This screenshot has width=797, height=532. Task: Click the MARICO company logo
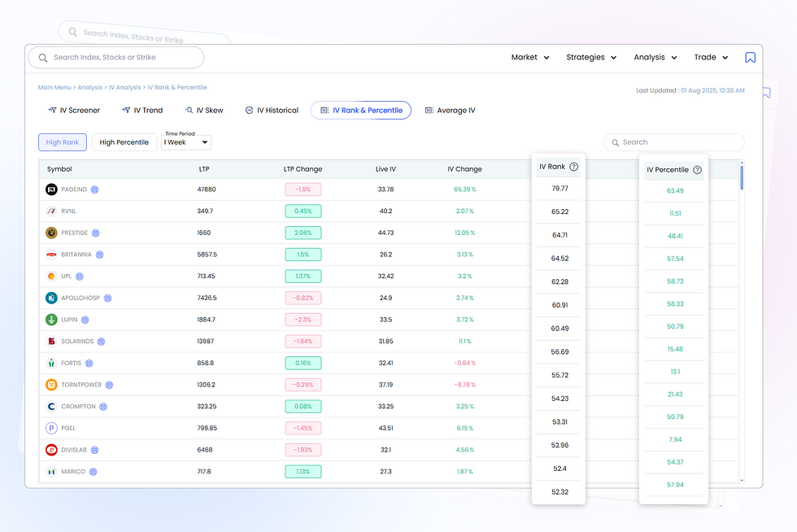[51, 472]
